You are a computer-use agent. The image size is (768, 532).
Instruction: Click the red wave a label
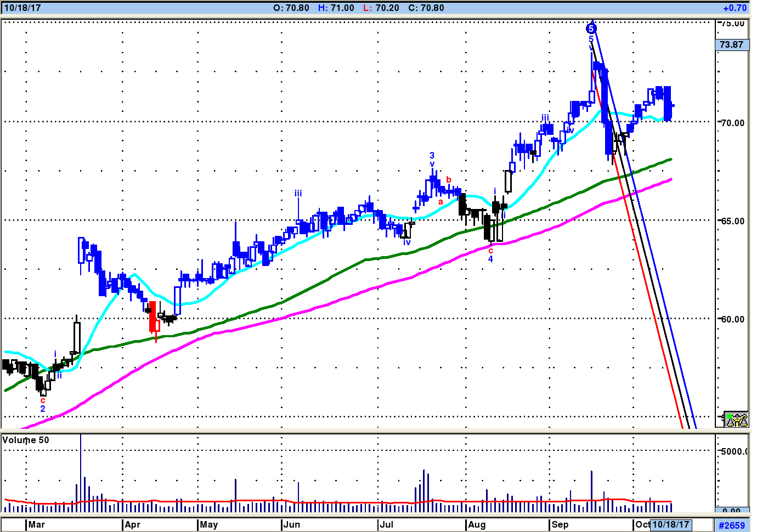[x=441, y=202]
